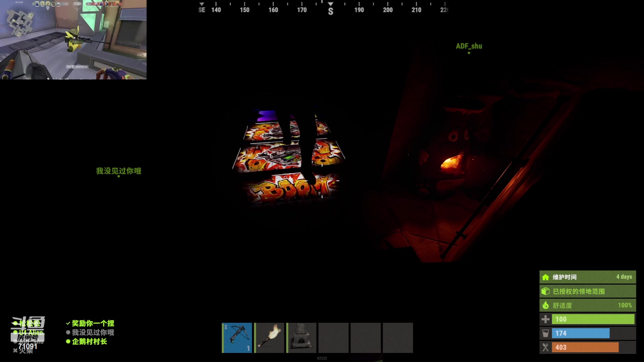644x362 pixels.
Task: Select 火柴 in the team list
Action: coord(26,351)
